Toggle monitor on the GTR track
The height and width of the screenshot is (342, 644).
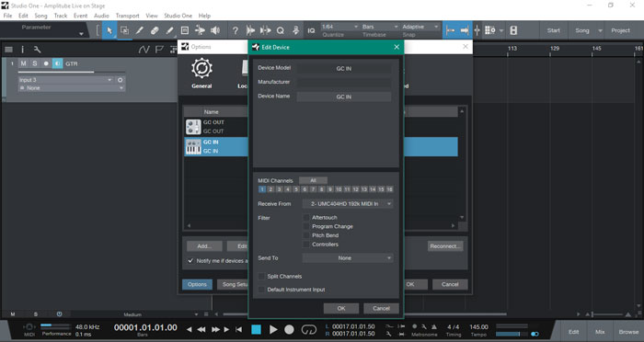(x=57, y=63)
